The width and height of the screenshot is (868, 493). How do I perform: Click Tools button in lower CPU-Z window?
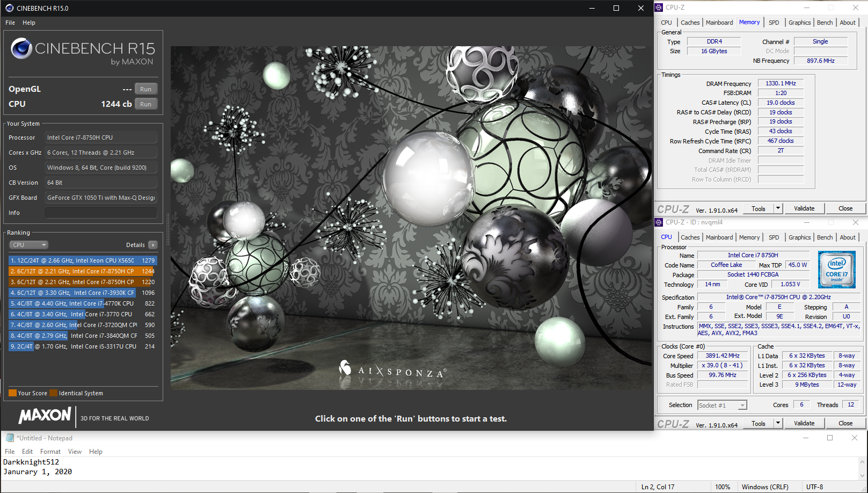click(758, 423)
